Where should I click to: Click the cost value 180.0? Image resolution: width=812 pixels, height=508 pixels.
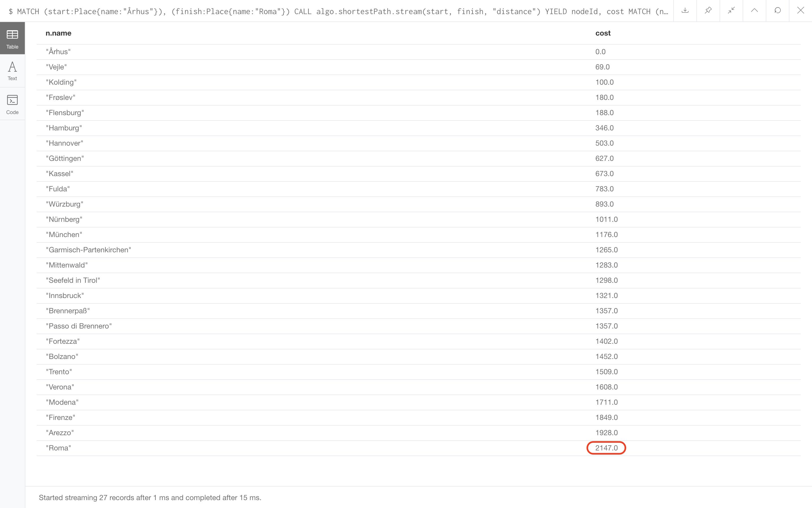coord(604,97)
